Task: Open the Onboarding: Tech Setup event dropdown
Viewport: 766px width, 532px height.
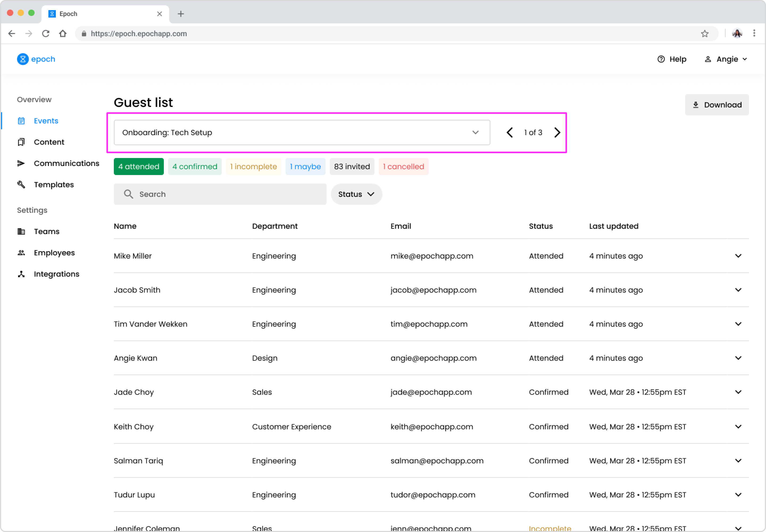Action: (302, 132)
